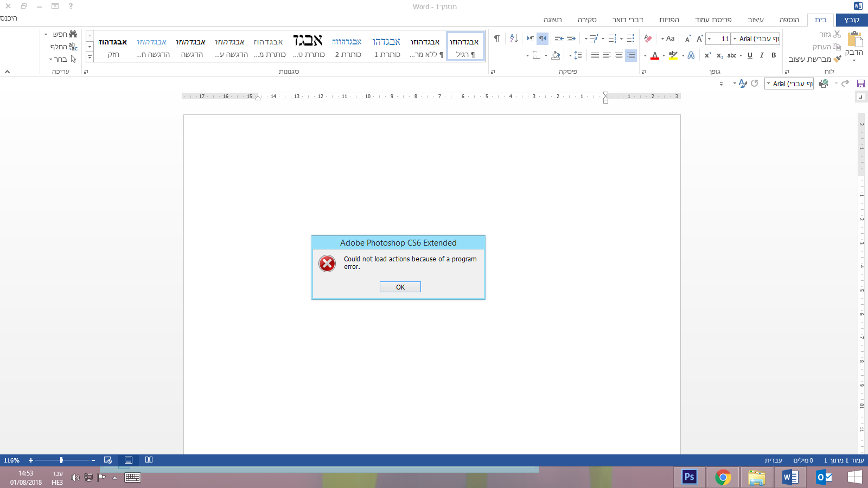Viewport: 868px width, 488px height.
Task: Switch to the Page Layout (פריסת עמוד) tab
Action: pyautogui.click(x=713, y=20)
